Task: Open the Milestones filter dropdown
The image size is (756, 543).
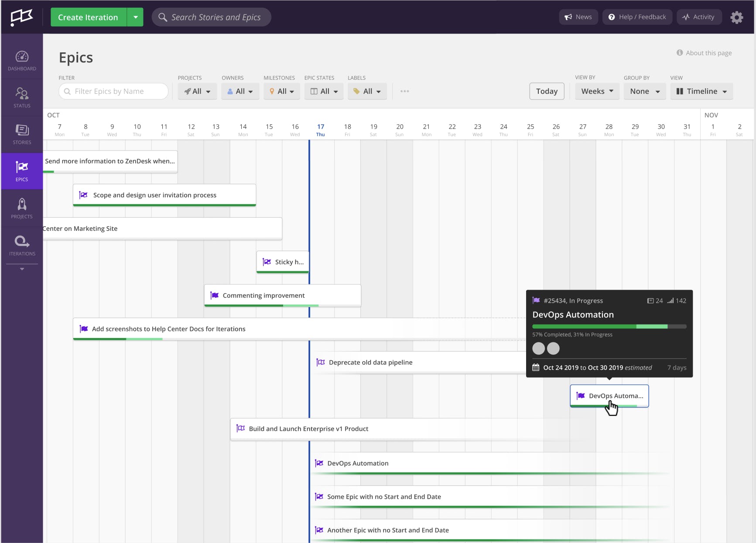Action: (x=281, y=91)
